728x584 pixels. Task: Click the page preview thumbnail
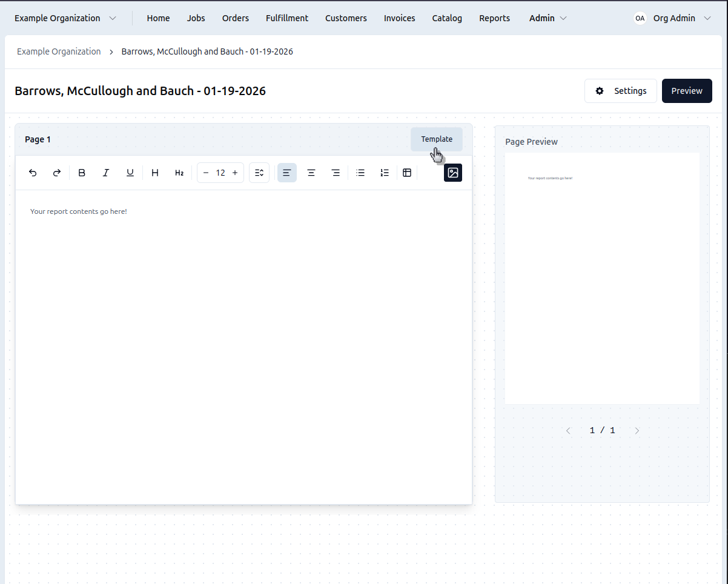click(x=602, y=278)
